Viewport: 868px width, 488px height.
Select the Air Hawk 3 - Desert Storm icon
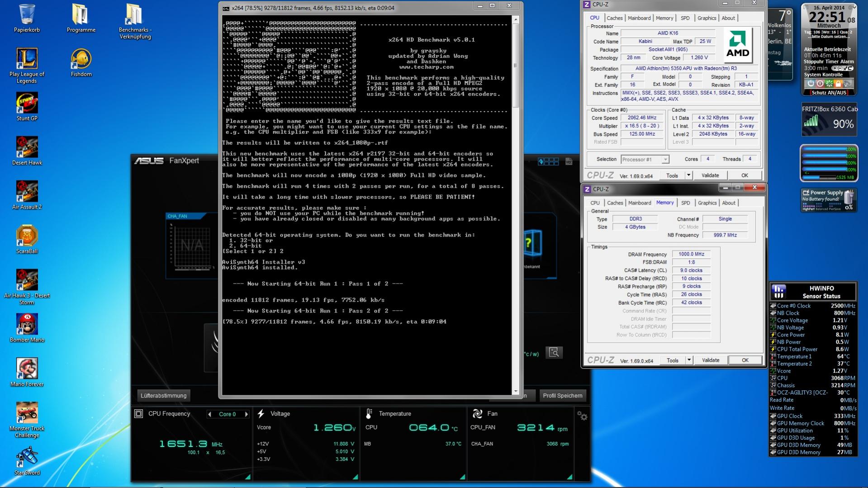pyautogui.click(x=27, y=287)
